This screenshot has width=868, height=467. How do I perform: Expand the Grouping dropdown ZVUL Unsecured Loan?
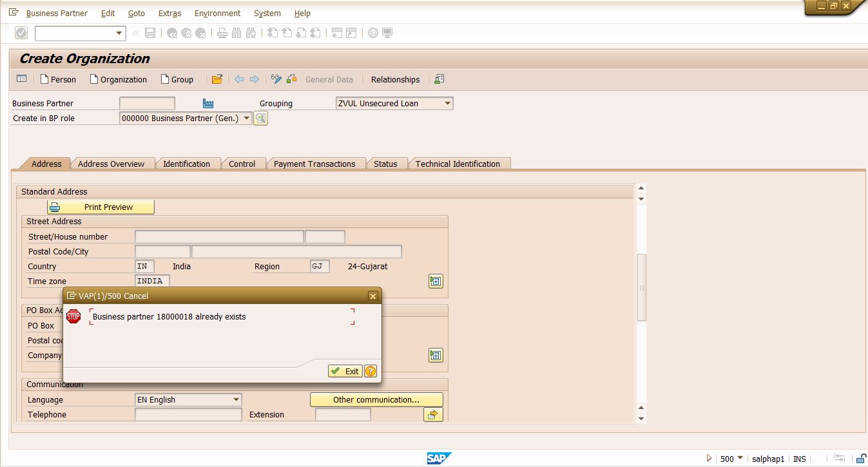[448, 103]
